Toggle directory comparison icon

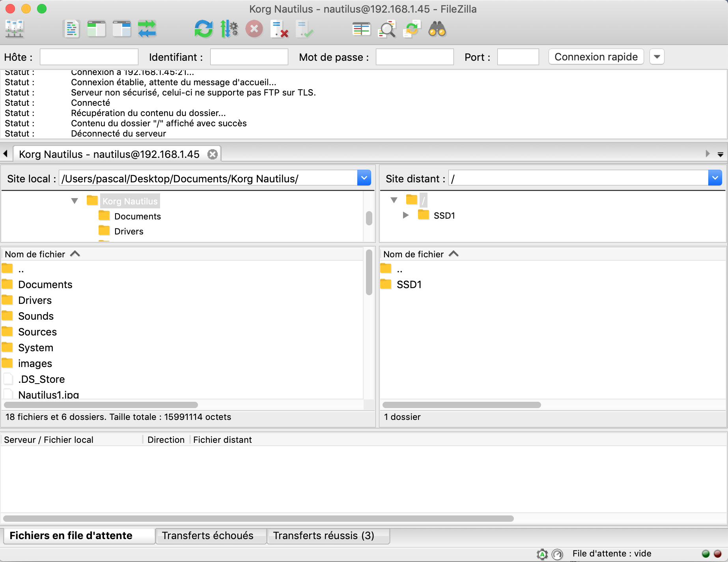tap(387, 29)
